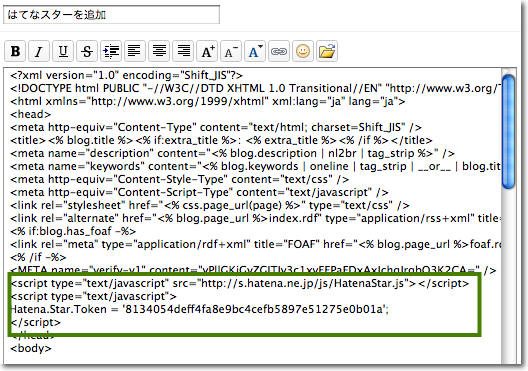Click the '<% if:blog.has_foaf -%>' line
The height and width of the screenshot is (371, 528).
click(73, 231)
